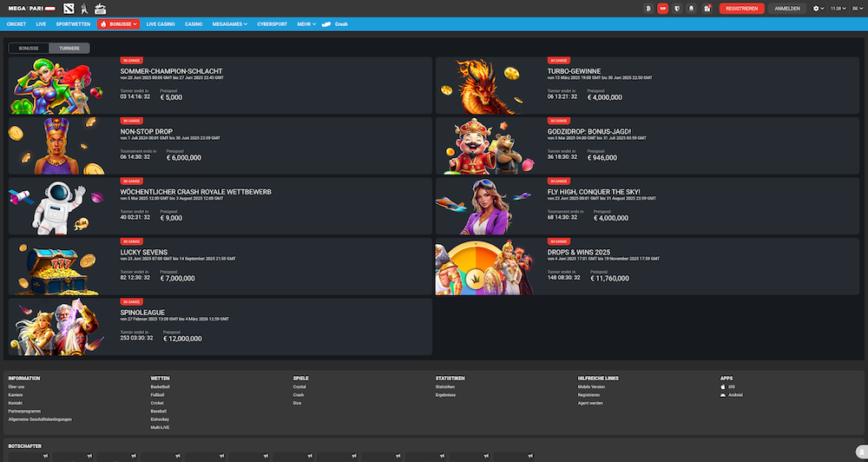Open the Godzidrop Bonus-Jagd thumbnail
The width and height of the screenshot is (868, 462).
[483, 146]
